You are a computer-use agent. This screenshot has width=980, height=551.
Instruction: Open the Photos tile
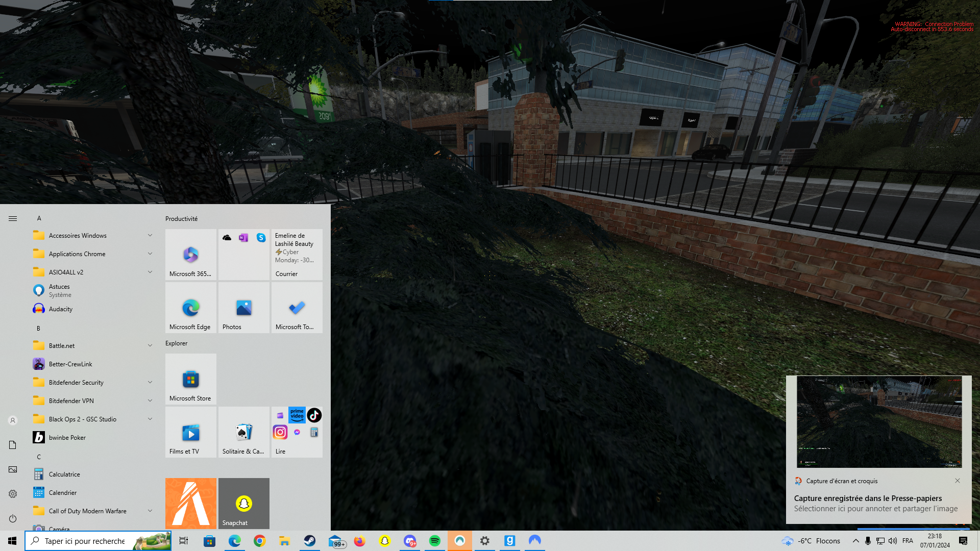244,308
